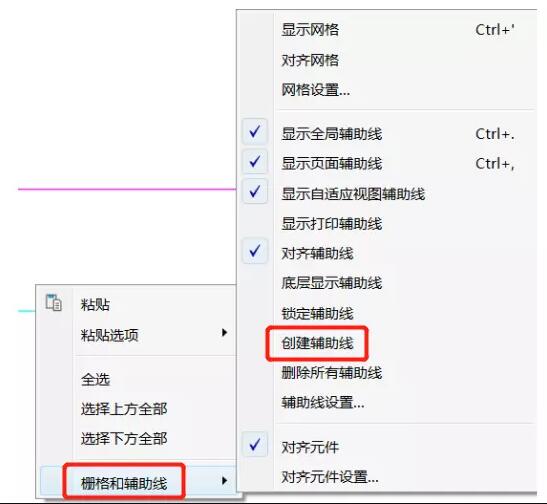
Task: Open 网格设置... dialog
Action: (316, 90)
